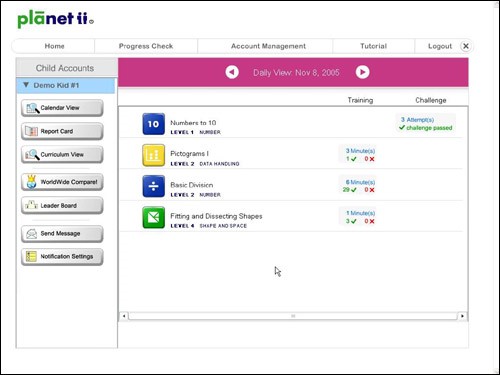Click the Basic Division icon
This screenshot has height=375, width=500.
pos(153,186)
